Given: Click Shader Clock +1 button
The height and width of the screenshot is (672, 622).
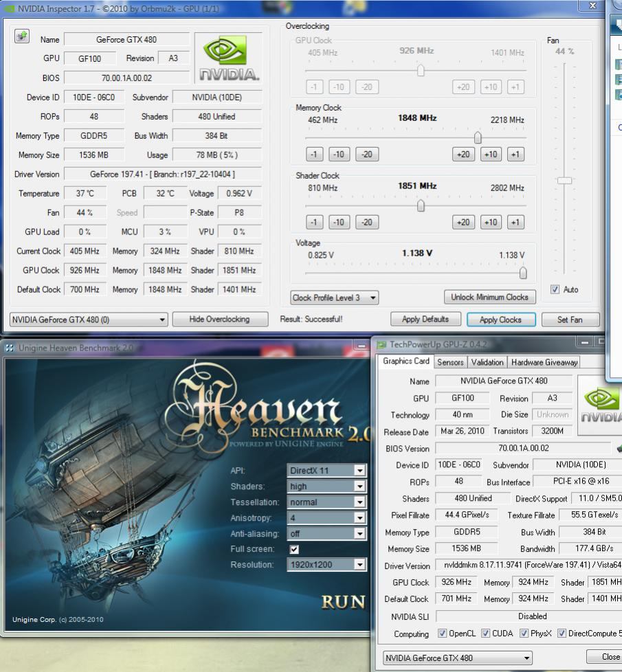Looking at the screenshot, I should (x=515, y=222).
